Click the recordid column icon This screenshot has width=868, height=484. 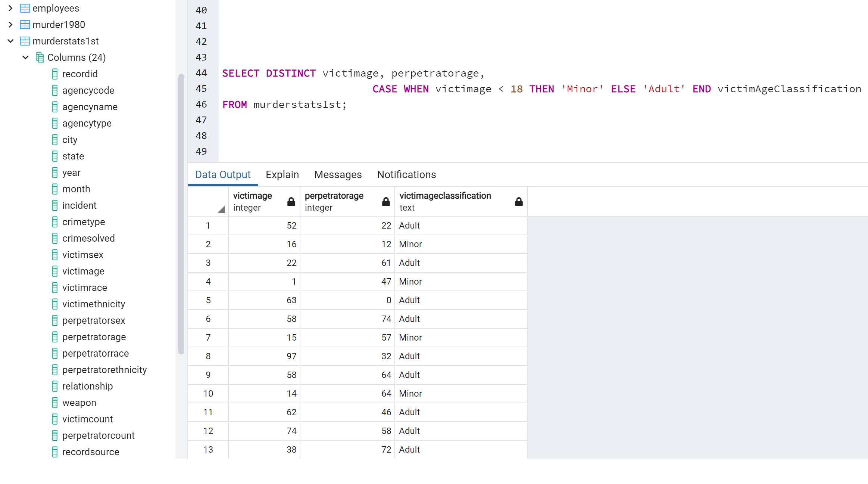55,74
